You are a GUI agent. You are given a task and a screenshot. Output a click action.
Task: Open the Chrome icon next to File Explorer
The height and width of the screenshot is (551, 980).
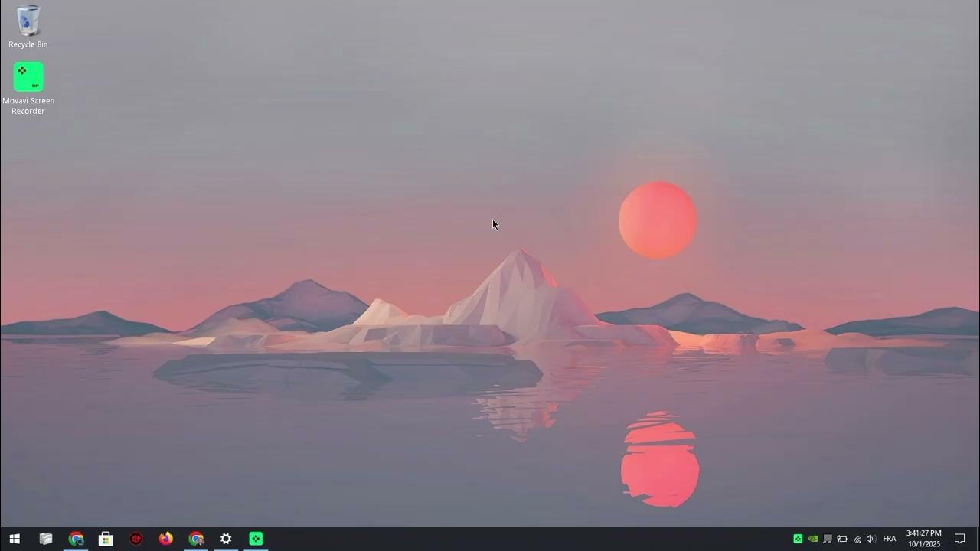coord(76,539)
